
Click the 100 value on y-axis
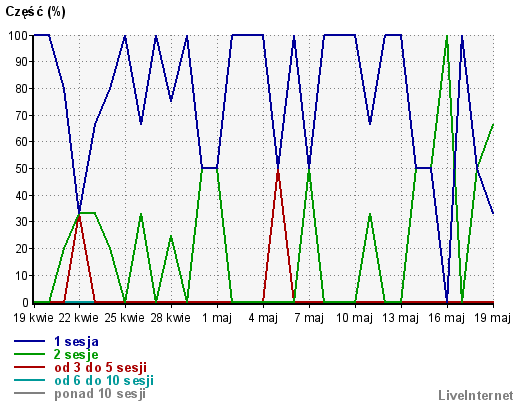(19, 35)
